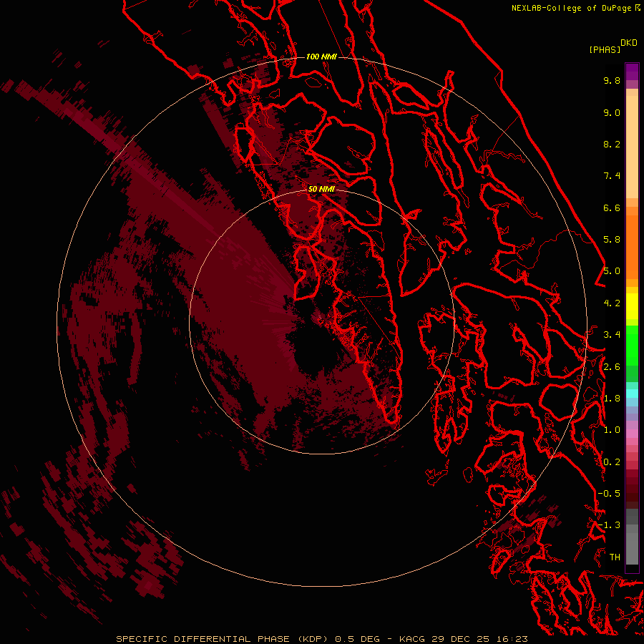Click the -0.5 value on the color scale
The height and width of the screenshot is (644, 644).
(x=609, y=494)
